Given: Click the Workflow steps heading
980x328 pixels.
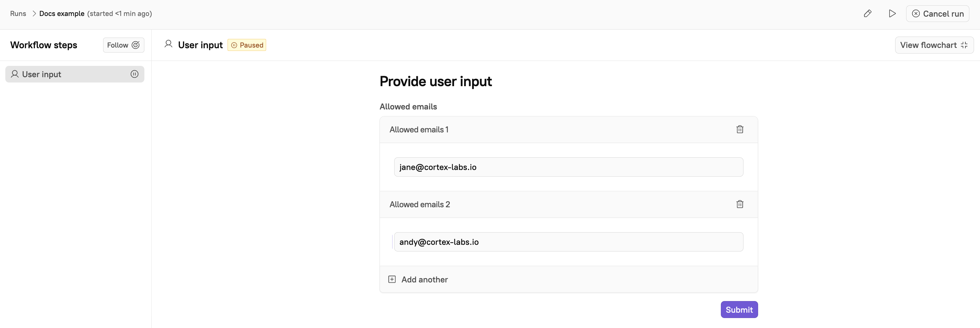Looking at the screenshot, I should click(x=44, y=45).
